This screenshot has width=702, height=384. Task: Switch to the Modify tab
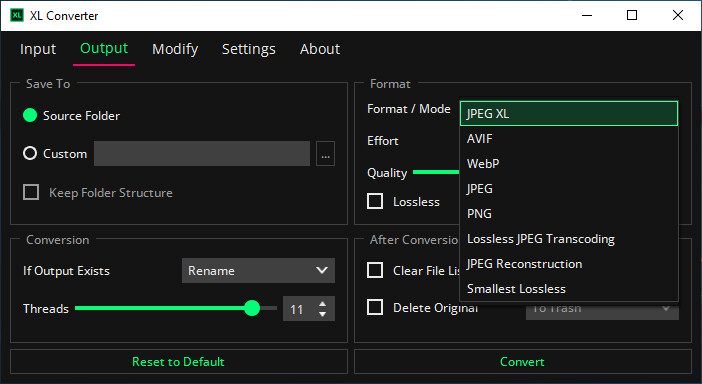pos(175,49)
